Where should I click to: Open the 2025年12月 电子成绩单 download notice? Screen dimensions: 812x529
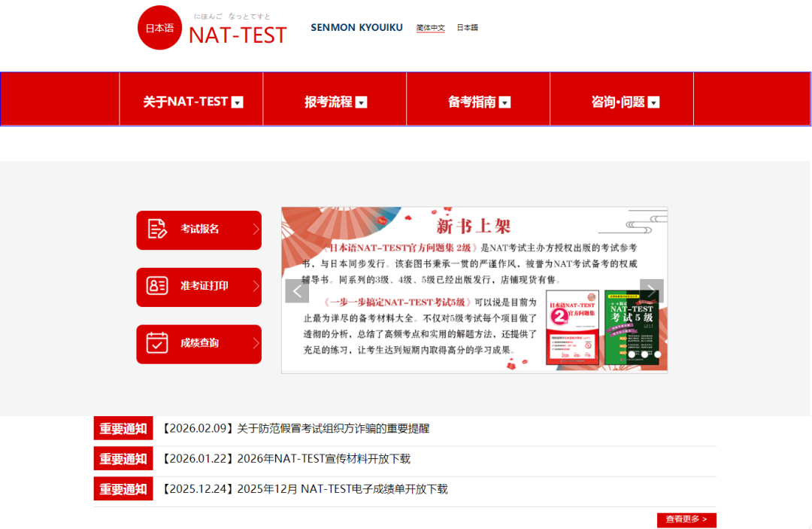point(342,489)
